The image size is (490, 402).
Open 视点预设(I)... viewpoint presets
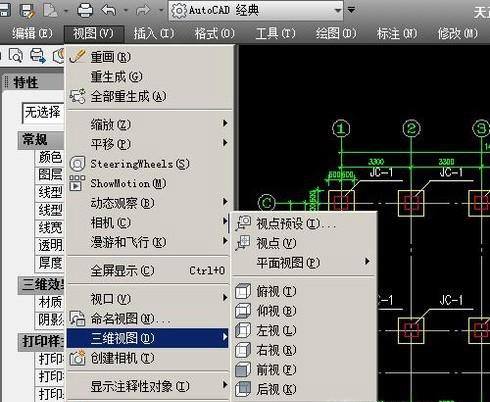304,224
